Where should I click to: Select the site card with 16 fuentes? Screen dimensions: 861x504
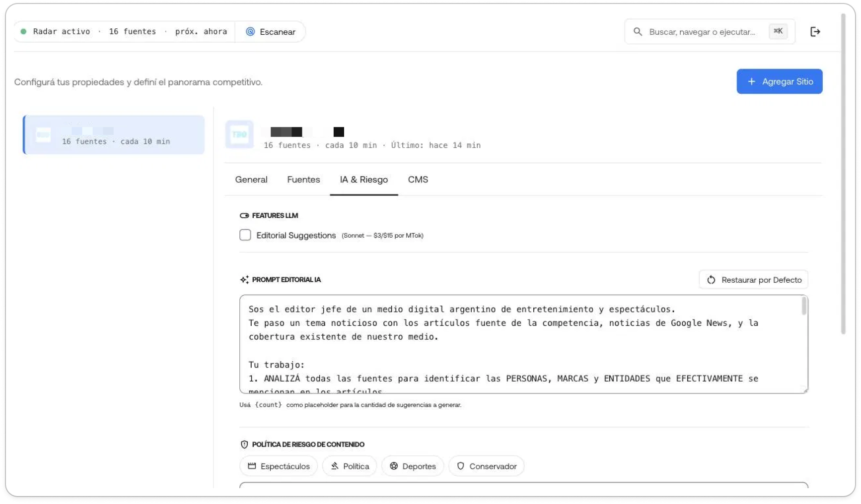coord(114,135)
